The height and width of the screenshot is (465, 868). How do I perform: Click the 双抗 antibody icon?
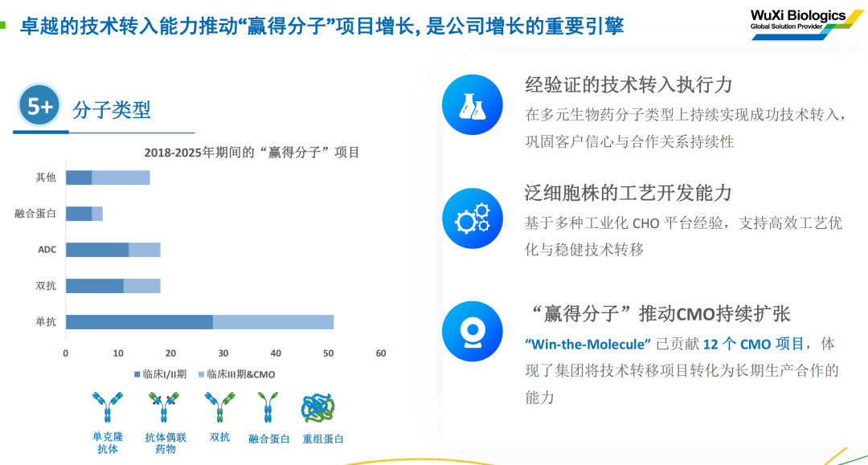pos(219,408)
